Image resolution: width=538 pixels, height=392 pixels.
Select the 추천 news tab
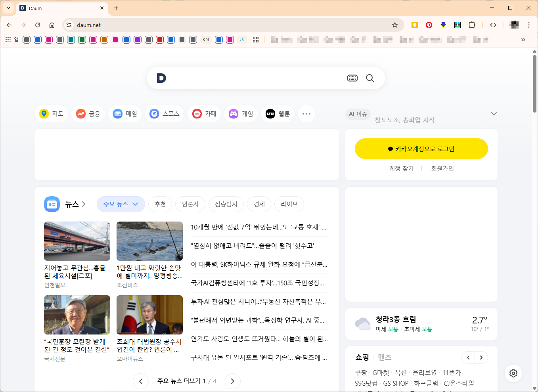[x=161, y=204]
